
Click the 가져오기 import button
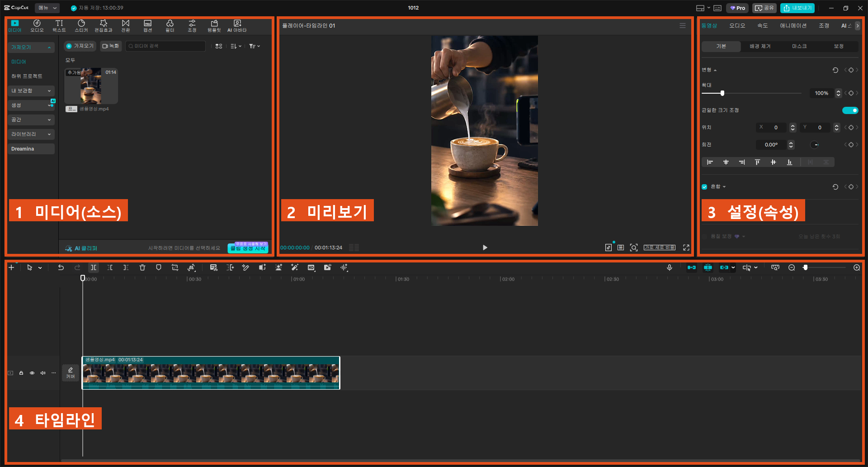coord(80,46)
